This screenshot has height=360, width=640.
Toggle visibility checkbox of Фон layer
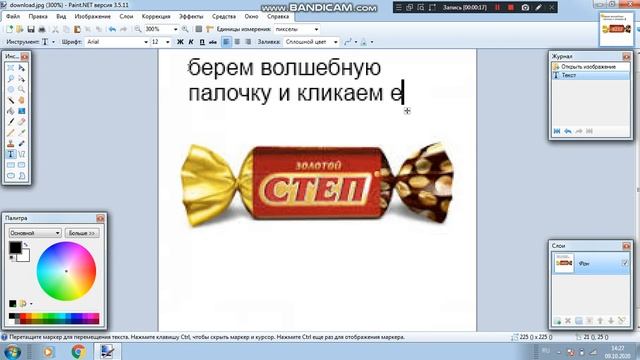point(625,263)
